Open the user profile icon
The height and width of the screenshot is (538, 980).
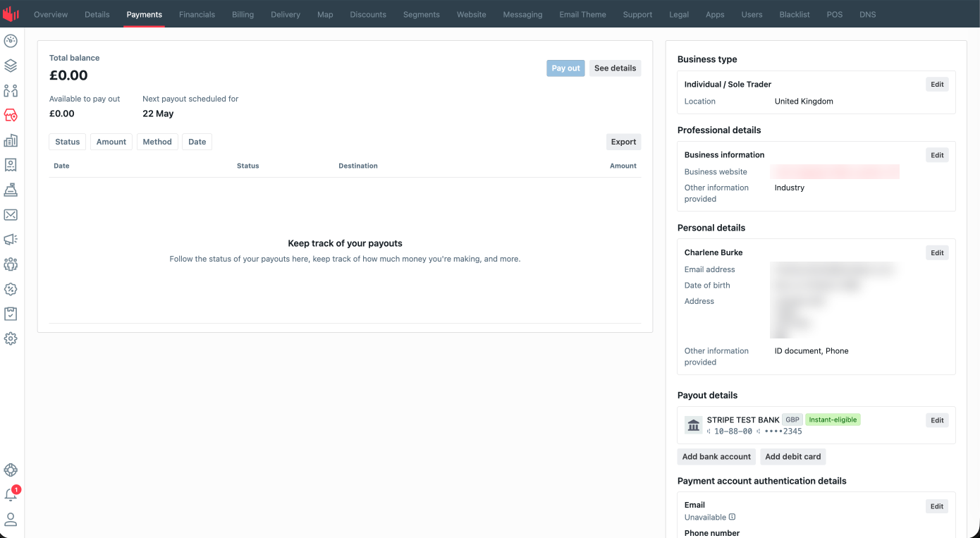point(11,520)
